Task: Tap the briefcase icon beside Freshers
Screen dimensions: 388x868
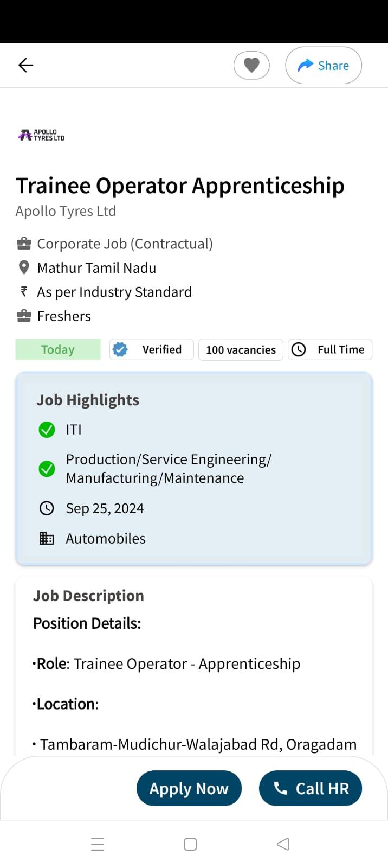Action: 24,316
